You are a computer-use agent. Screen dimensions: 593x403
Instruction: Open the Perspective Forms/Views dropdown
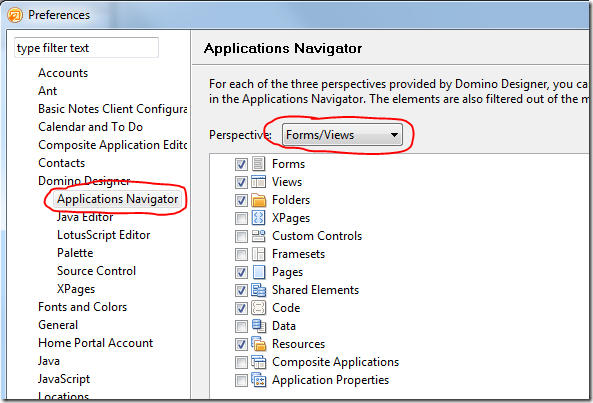[342, 135]
